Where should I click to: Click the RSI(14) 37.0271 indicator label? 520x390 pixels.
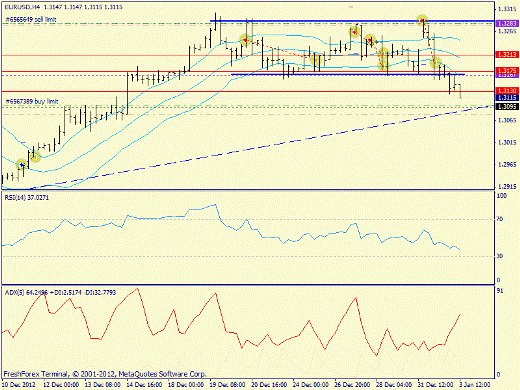(27, 198)
